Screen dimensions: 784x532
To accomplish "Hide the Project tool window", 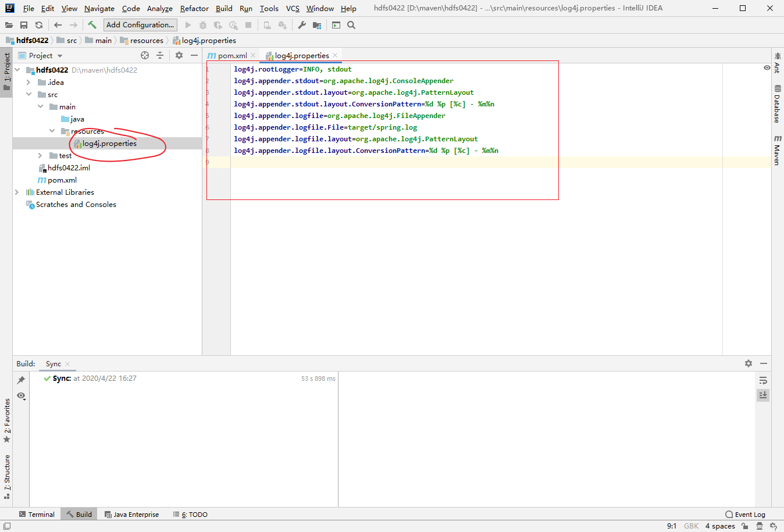I will [x=194, y=55].
